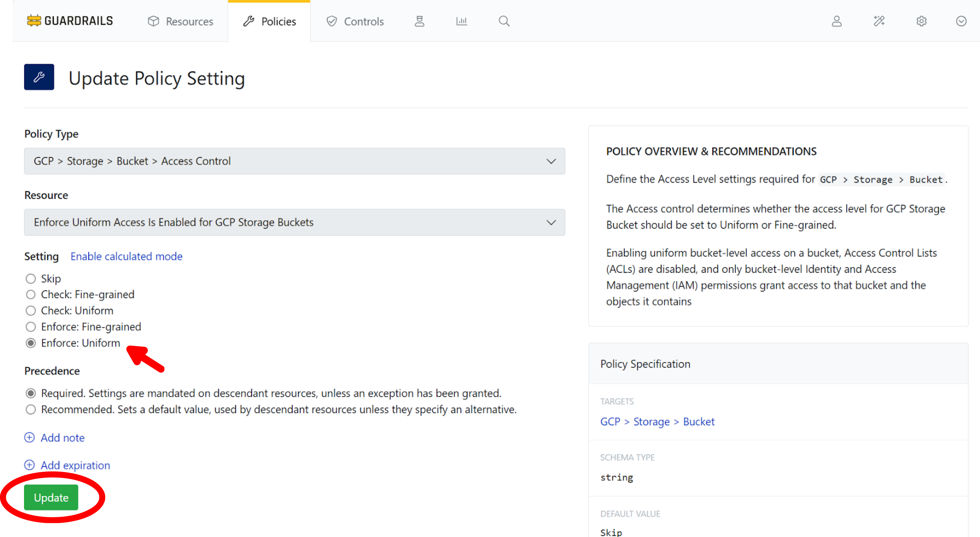
Task: Open the chevron menu at top right
Action: [961, 21]
